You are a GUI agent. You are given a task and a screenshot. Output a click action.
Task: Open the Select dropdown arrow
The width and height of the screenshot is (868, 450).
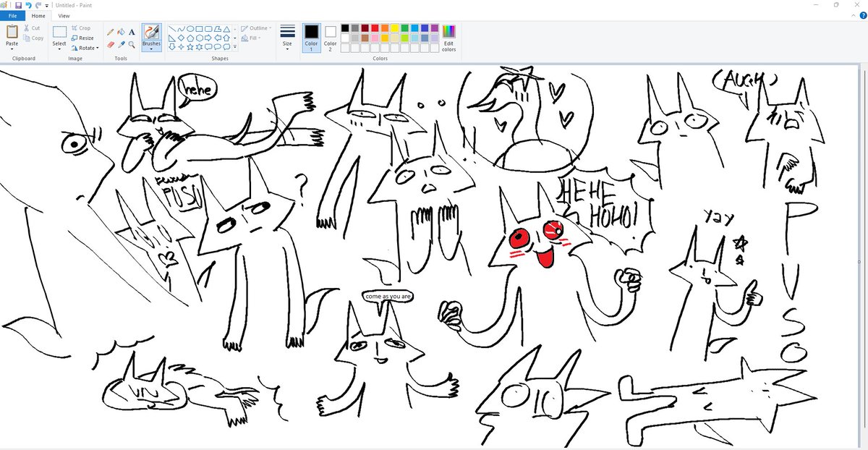coord(59,49)
